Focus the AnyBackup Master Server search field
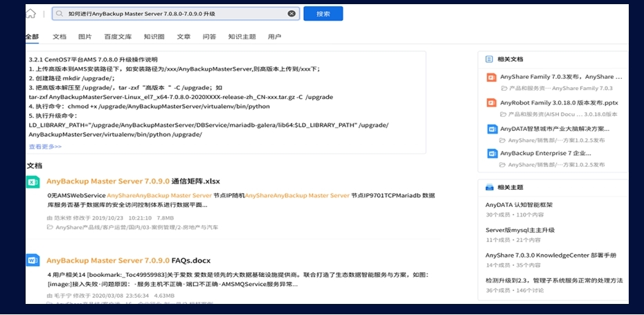Image resolution: width=644 pixels, height=315 pixels. coord(176,14)
